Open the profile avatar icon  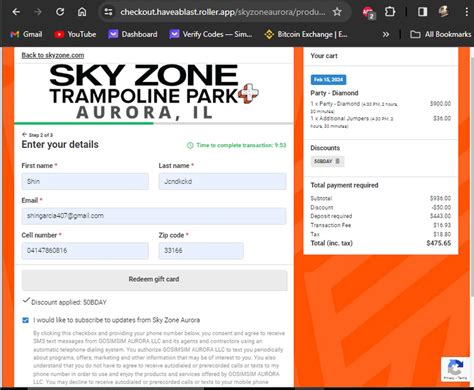[x=444, y=12]
